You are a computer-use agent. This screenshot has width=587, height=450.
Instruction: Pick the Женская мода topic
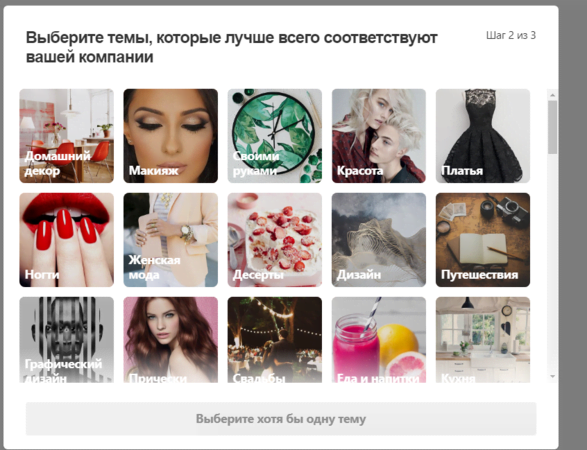click(171, 240)
